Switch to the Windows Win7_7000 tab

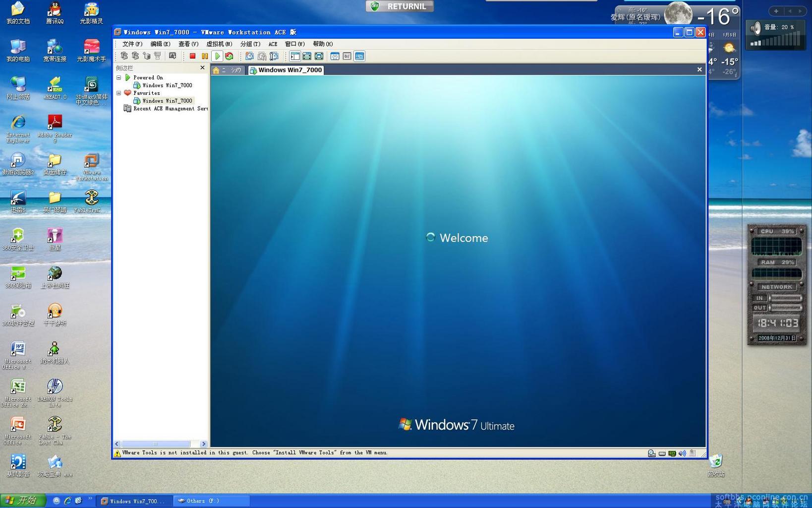tap(287, 70)
